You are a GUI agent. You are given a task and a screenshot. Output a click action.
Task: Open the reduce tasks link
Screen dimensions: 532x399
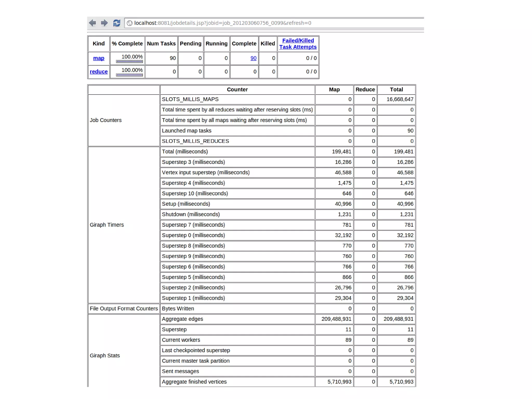98,72
